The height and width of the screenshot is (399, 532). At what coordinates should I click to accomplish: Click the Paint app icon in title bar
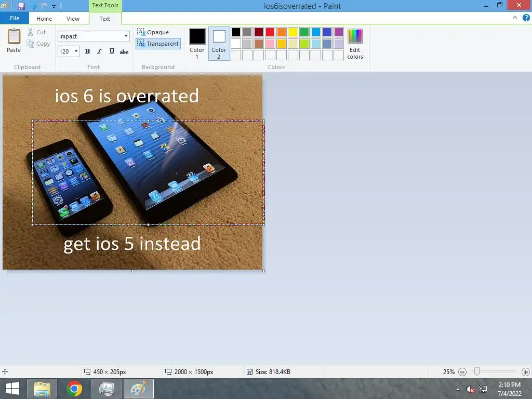(4, 5)
